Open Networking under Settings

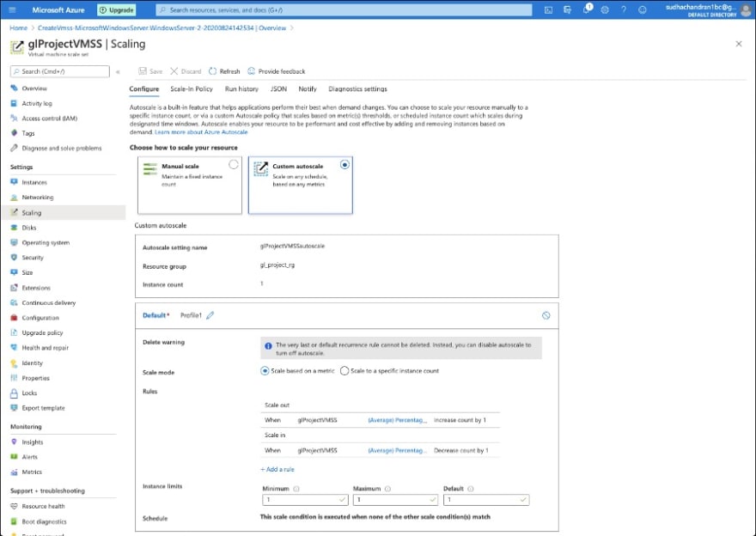(x=38, y=198)
